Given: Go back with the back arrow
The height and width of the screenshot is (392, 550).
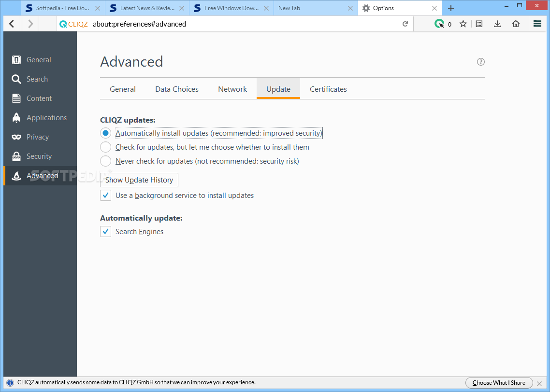Looking at the screenshot, I should click(x=12, y=24).
